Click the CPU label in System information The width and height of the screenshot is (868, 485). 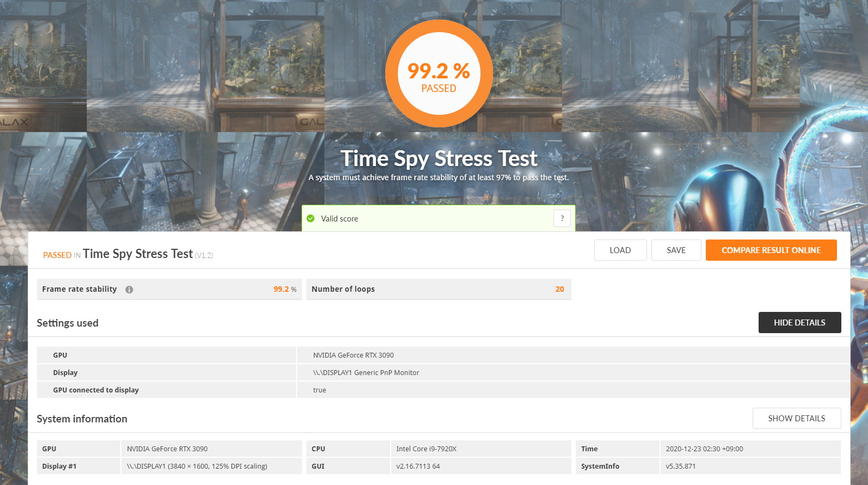coord(318,449)
